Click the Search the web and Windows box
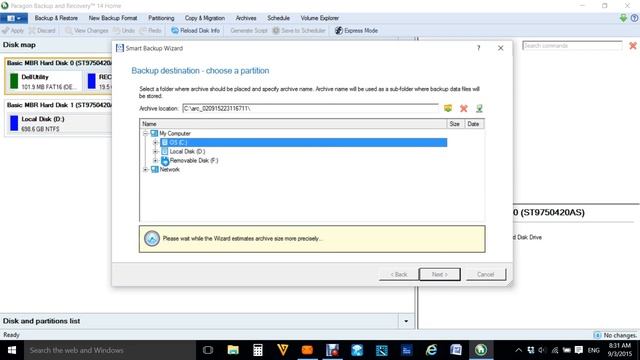The width and height of the screenshot is (640, 360). point(110,350)
